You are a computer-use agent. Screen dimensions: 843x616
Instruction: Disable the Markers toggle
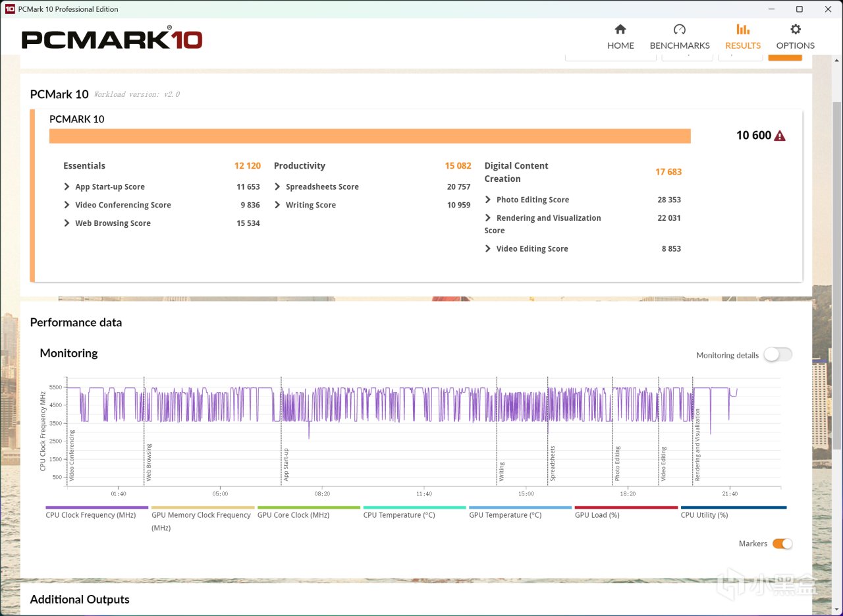click(x=782, y=544)
